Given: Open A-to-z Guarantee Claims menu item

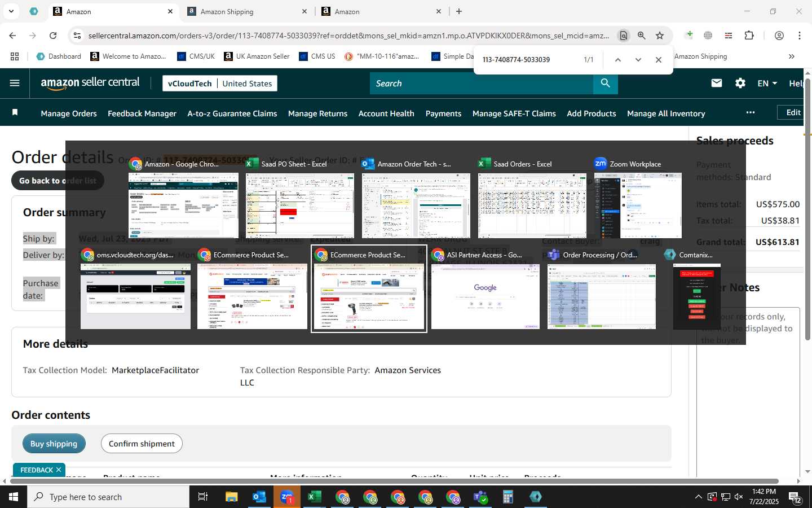Looking at the screenshot, I should tap(232, 113).
